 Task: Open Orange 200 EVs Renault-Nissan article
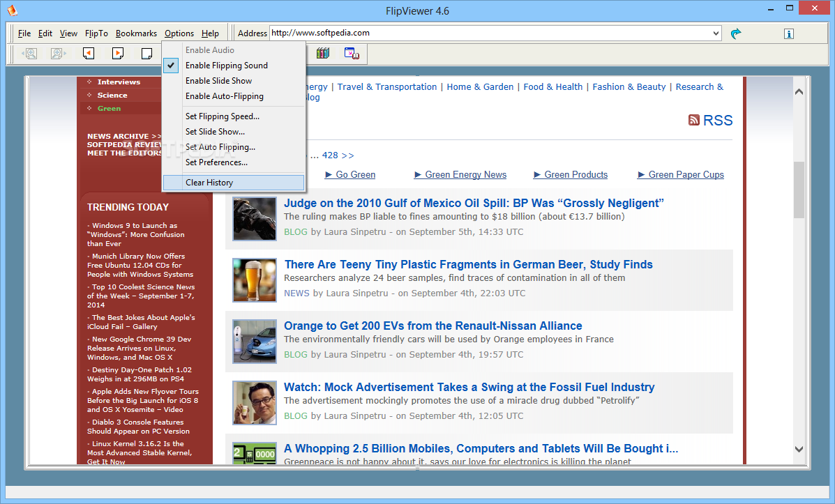point(433,326)
